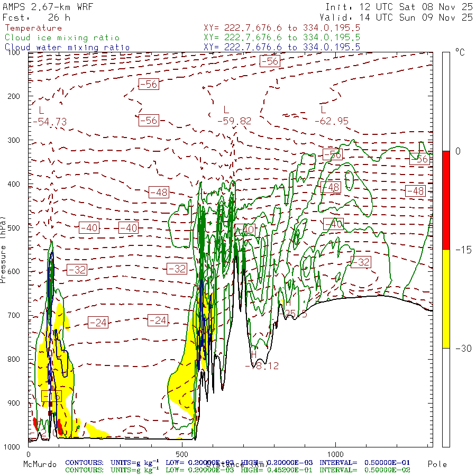Click the 'INTERVAL= 0.50000E-02' green contour text
This screenshot has width=476, height=476.
(x=364, y=470)
